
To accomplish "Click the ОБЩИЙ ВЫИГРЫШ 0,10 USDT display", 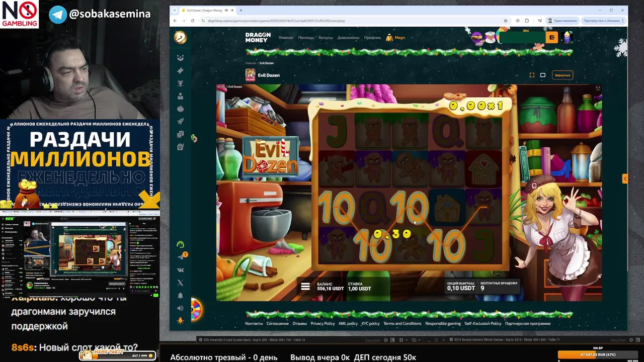I will click(461, 287).
